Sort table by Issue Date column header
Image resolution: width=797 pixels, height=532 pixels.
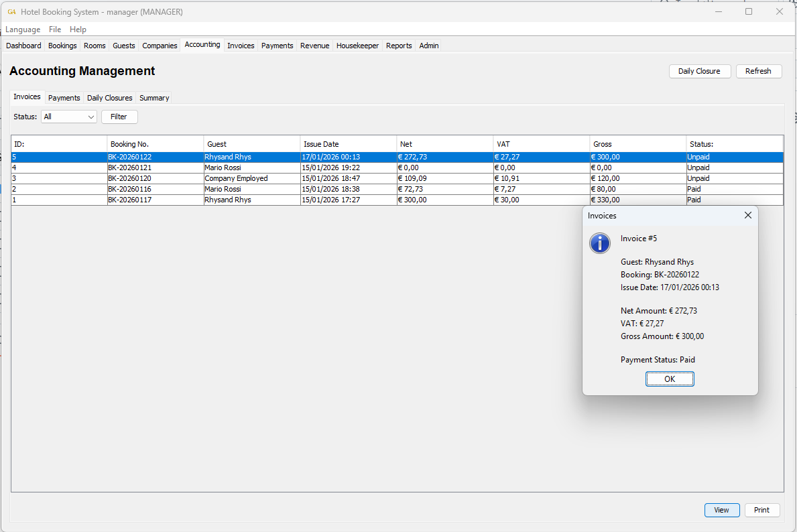click(x=348, y=144)
